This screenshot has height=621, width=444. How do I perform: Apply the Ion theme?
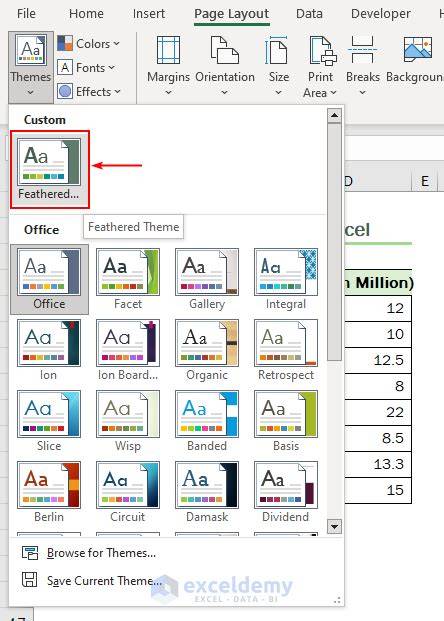49,350
